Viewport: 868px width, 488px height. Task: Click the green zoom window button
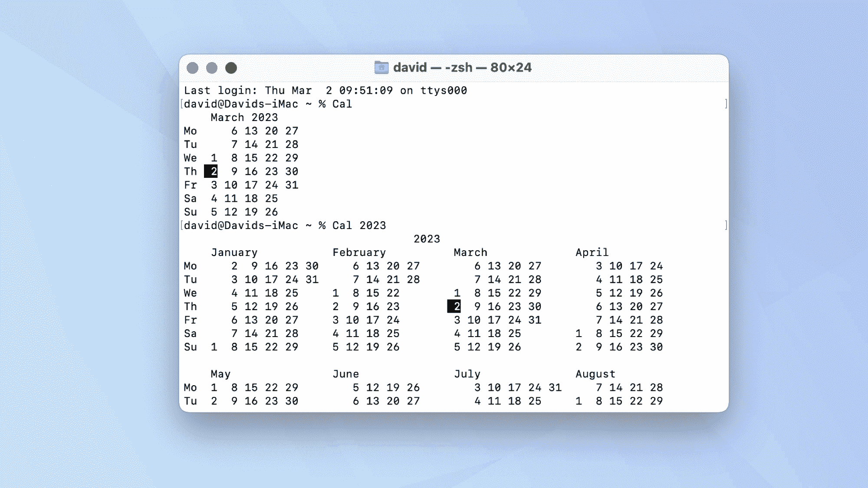231,68
